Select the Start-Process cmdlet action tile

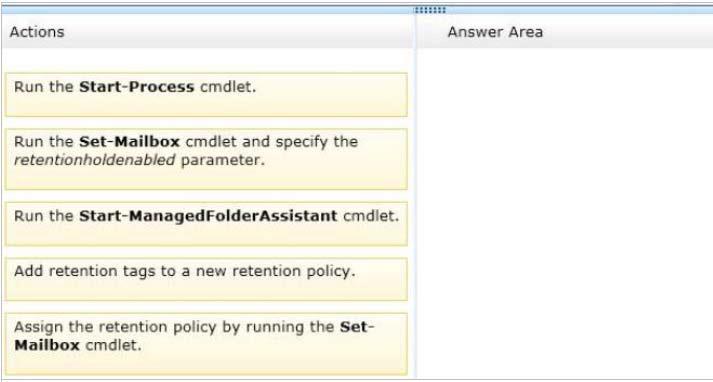tap(206, 95)
